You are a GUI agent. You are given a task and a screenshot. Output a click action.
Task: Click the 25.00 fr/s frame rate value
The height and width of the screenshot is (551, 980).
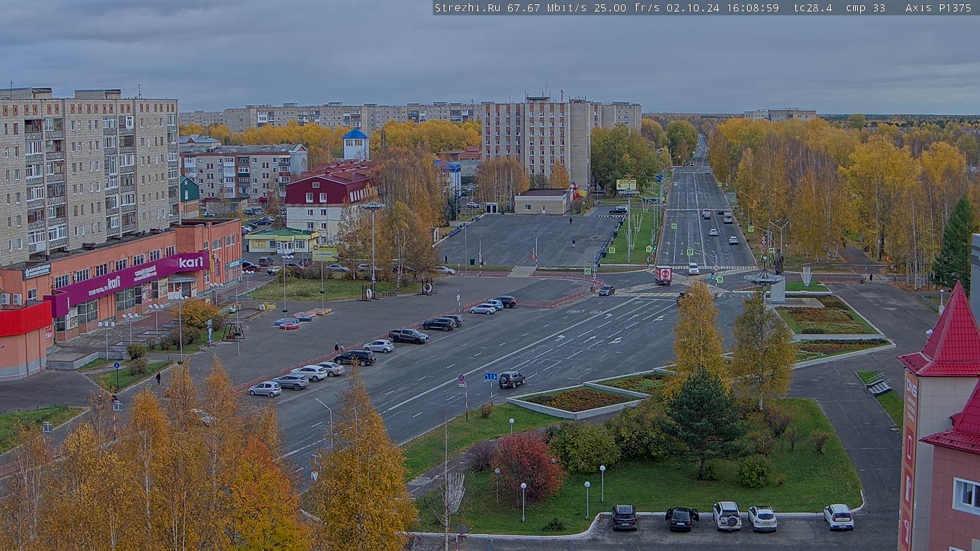coord(627,8)
